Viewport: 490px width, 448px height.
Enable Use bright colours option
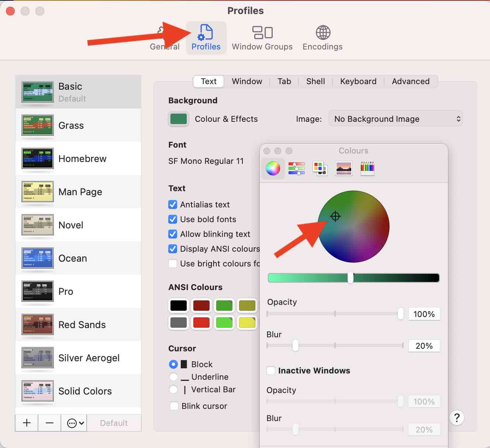pos(172,263)
